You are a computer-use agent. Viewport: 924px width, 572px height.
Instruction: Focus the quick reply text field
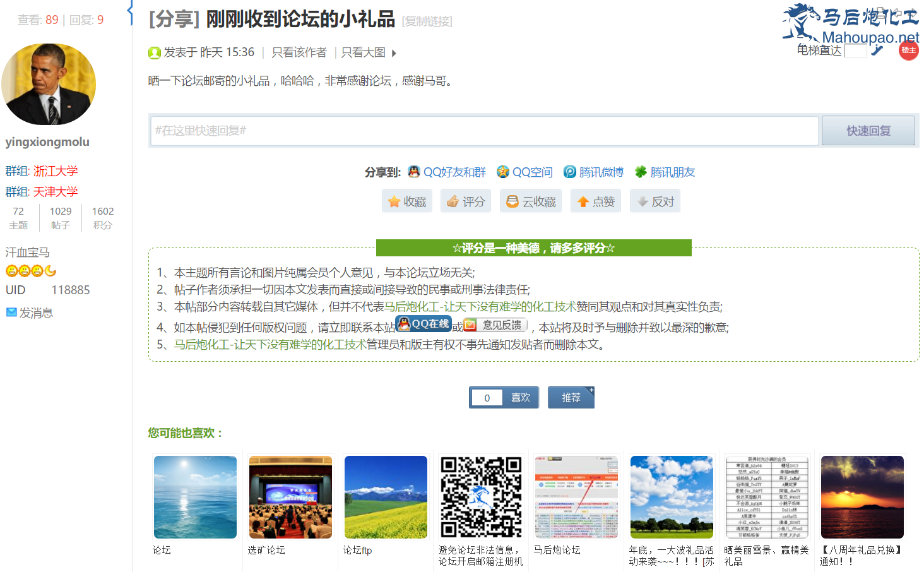[x=484, y=131]
